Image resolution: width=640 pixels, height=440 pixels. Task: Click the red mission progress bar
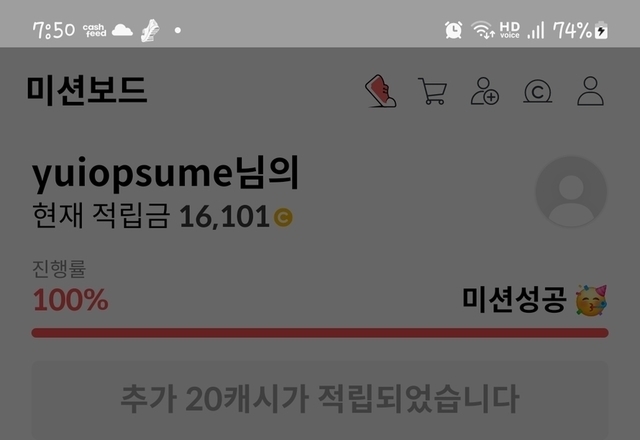(x=320, y=333)
